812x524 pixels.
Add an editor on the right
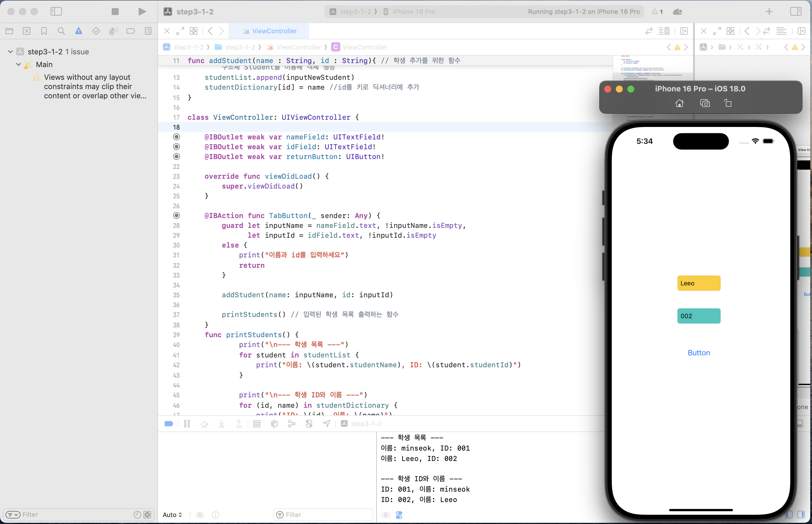click(x=684, y=31)
